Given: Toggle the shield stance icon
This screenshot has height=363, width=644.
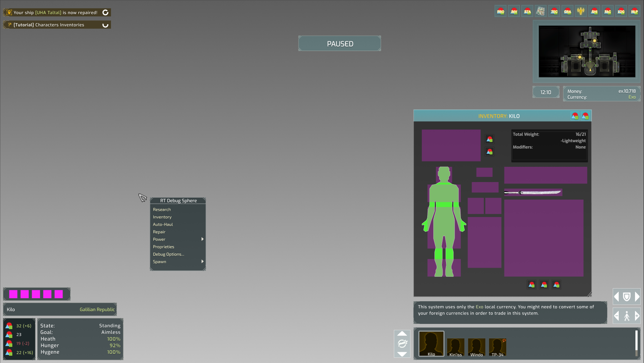Looking at the screenshot, I should pos(627,297).
